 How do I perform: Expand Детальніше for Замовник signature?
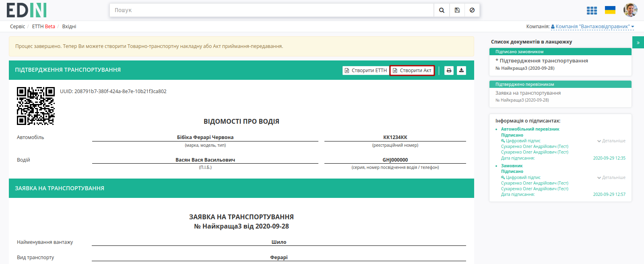(x=611, y=178)
